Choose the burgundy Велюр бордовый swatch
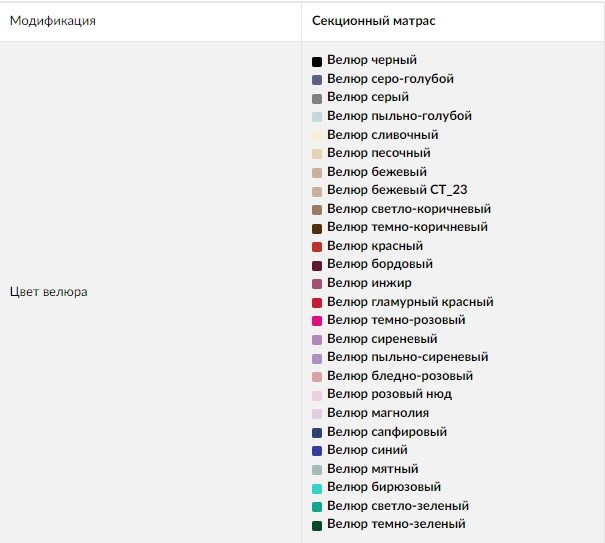 pos(317,265)
